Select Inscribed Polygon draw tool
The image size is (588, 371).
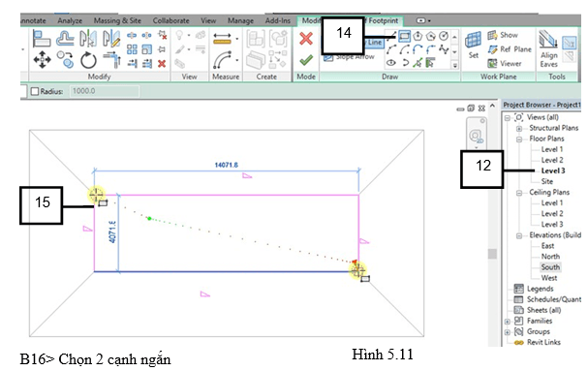click(418, 36)
